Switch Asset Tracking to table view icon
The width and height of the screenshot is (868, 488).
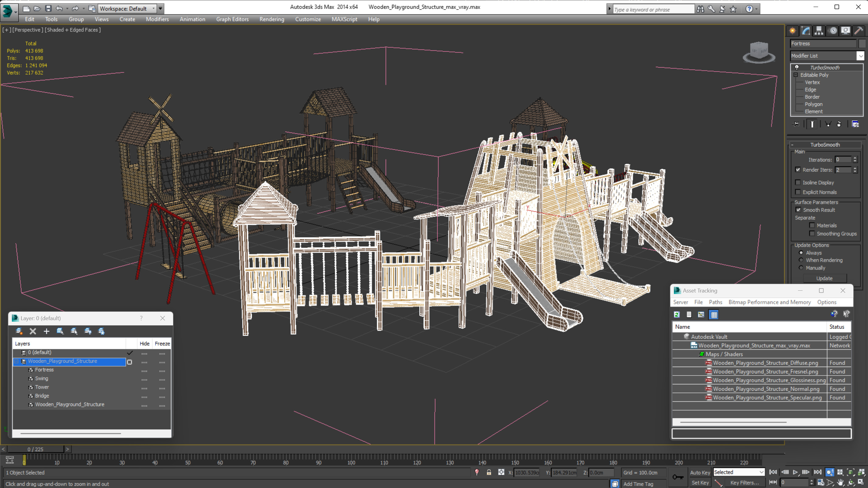point(714,315)
